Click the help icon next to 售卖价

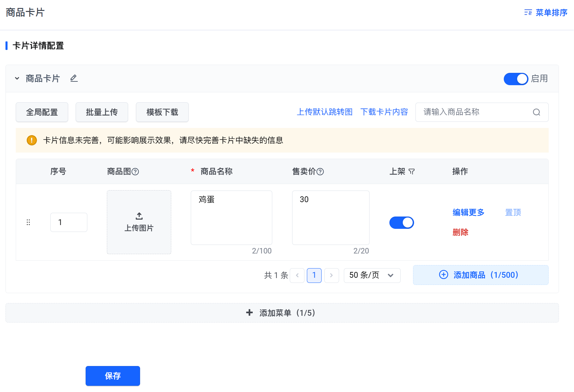[320, 172]
